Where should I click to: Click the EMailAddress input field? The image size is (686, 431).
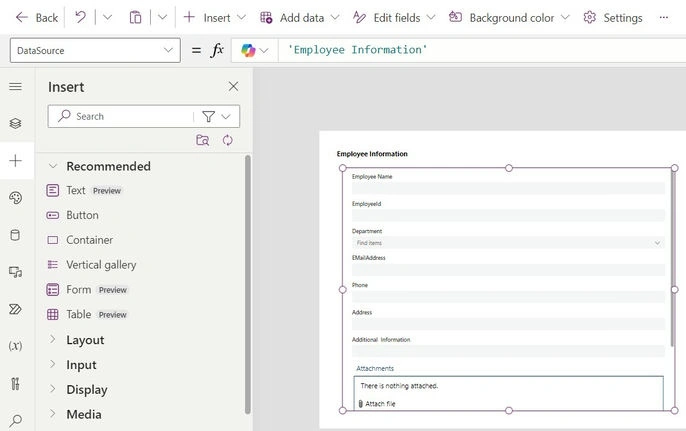[x=508, y=270]
